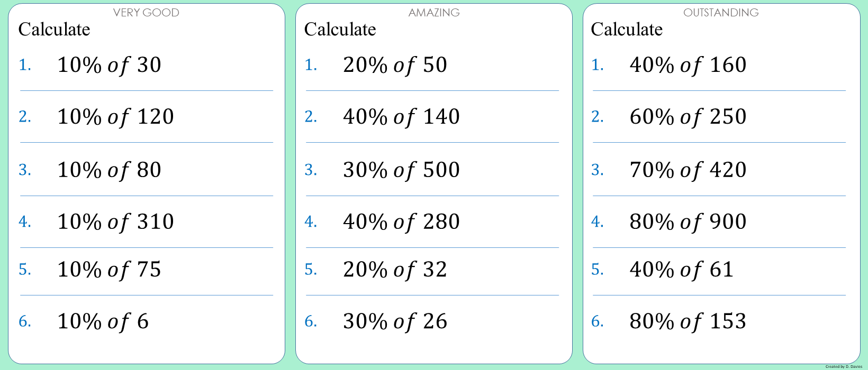The width and height of the screenshot is (868, 370).
Task: Click the question 40% of 140
Action: (x=401, y=117)
